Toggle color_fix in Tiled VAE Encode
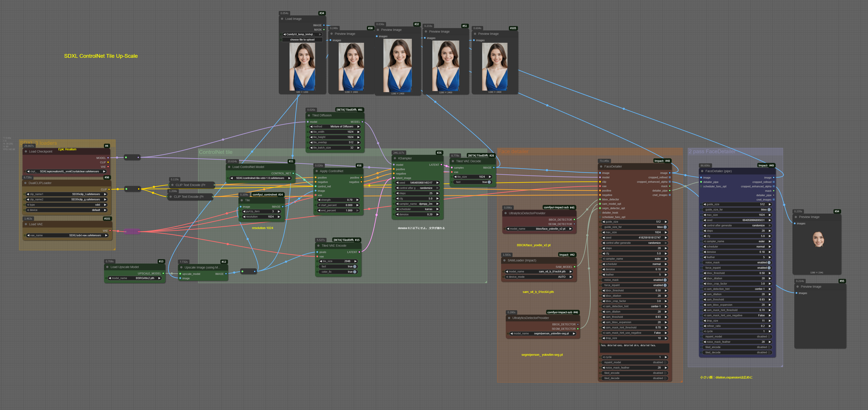 (355, 272)
